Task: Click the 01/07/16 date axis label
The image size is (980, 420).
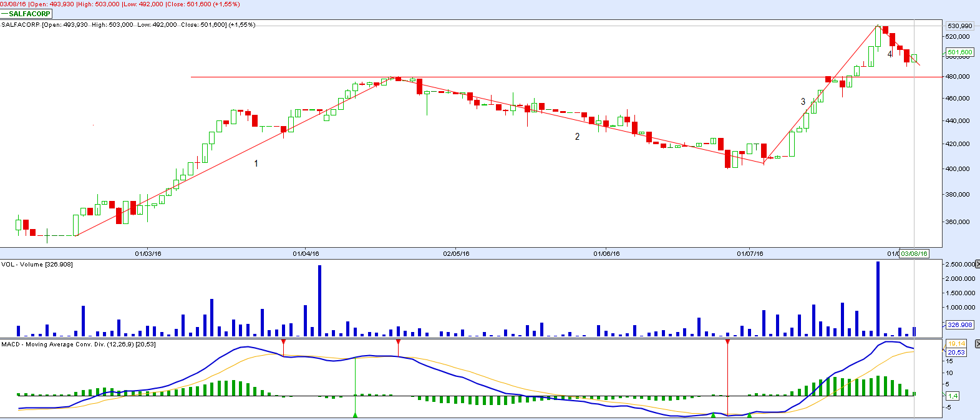Action: 750,253
